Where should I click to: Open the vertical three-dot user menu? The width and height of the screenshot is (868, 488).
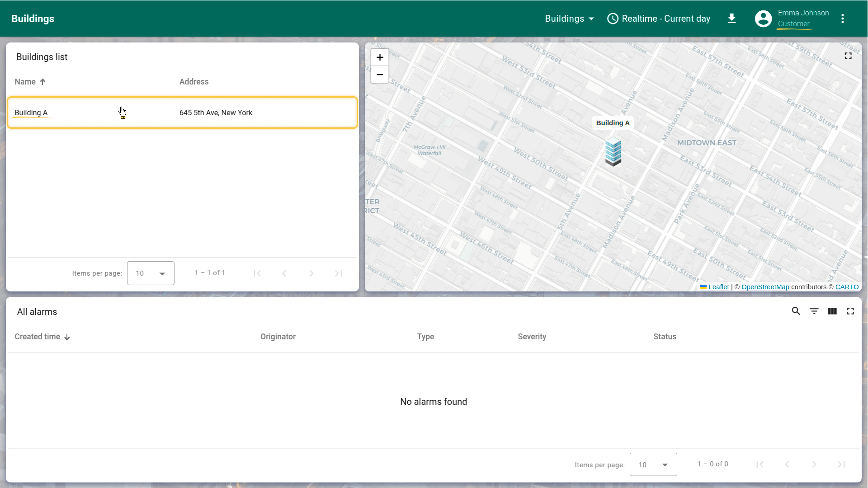click(843, 19)
